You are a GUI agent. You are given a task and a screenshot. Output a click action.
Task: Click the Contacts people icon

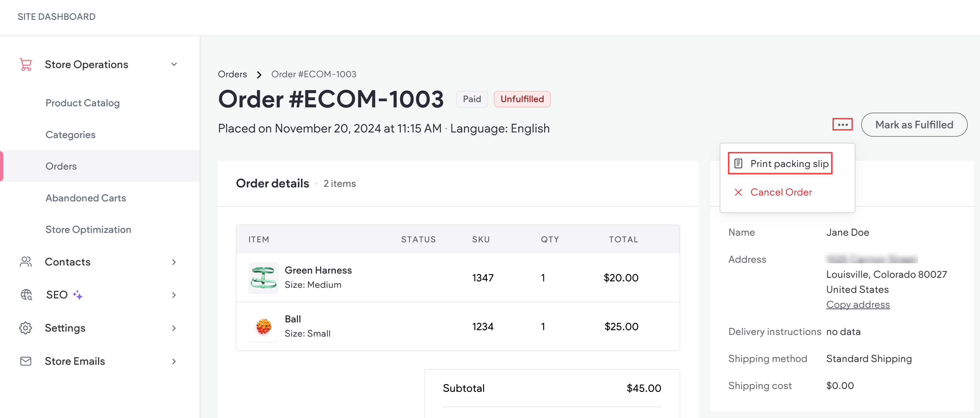coord(25,262)
